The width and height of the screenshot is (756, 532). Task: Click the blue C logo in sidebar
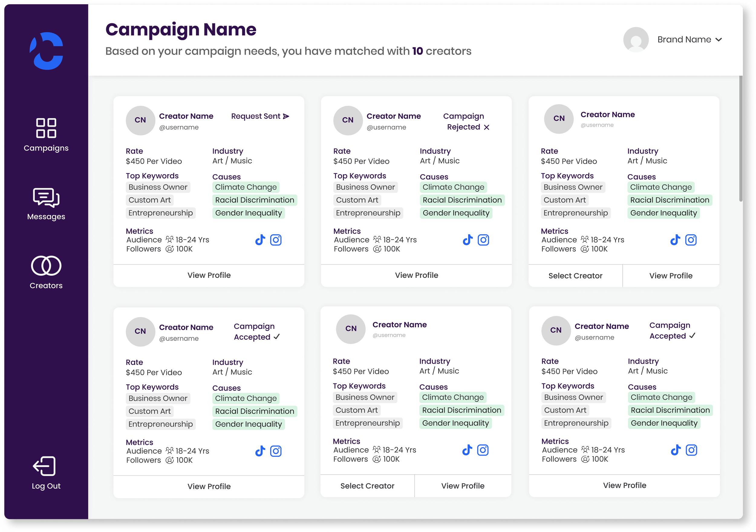(47, 51)
